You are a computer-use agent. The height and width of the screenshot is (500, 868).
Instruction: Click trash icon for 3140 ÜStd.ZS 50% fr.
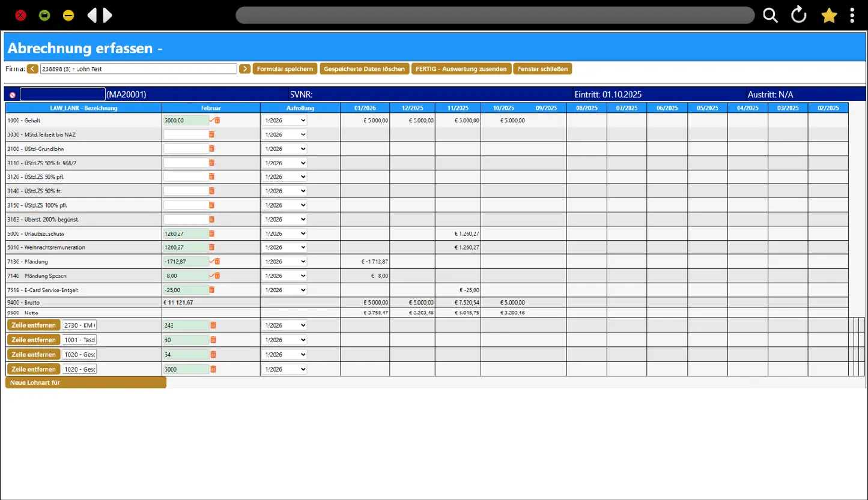(x=211, y=191)
